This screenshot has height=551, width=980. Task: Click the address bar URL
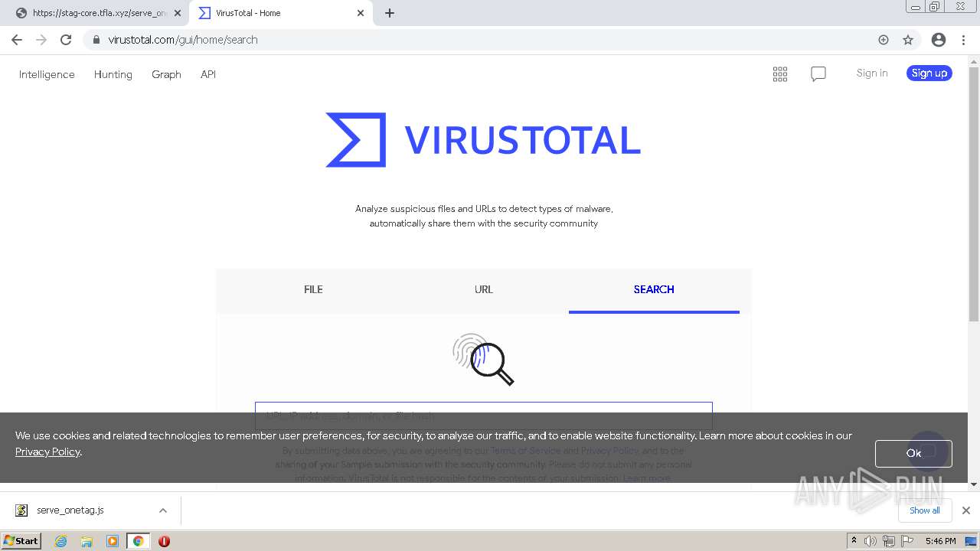183,40
